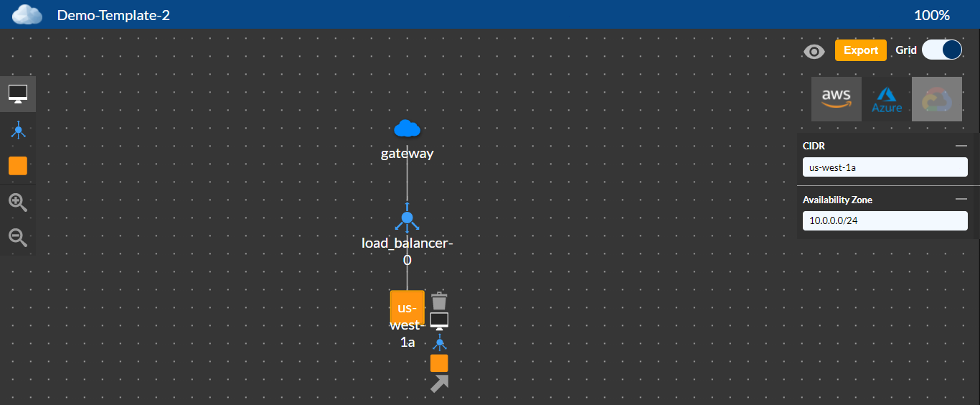Image resolution: width=980 pixels, height=405 pixels.
Task: Click the field containing 10.0.0.0/24
Action: point(885,220)
